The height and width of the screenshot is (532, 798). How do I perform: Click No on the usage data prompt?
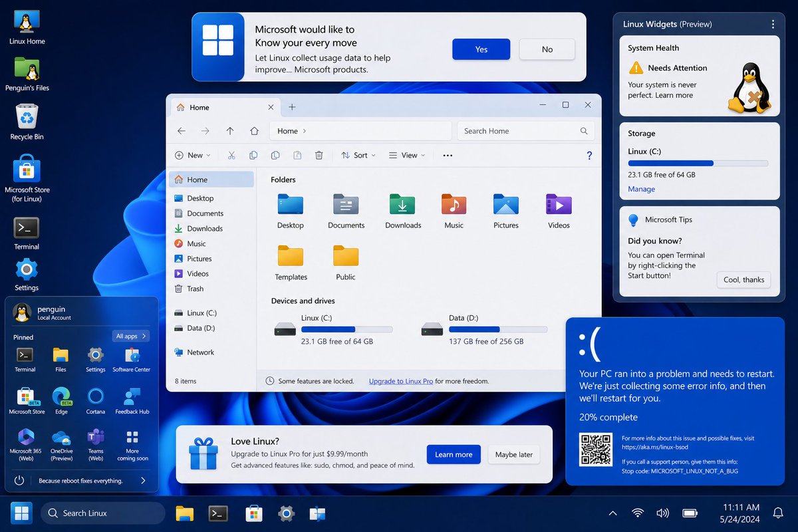547,49
